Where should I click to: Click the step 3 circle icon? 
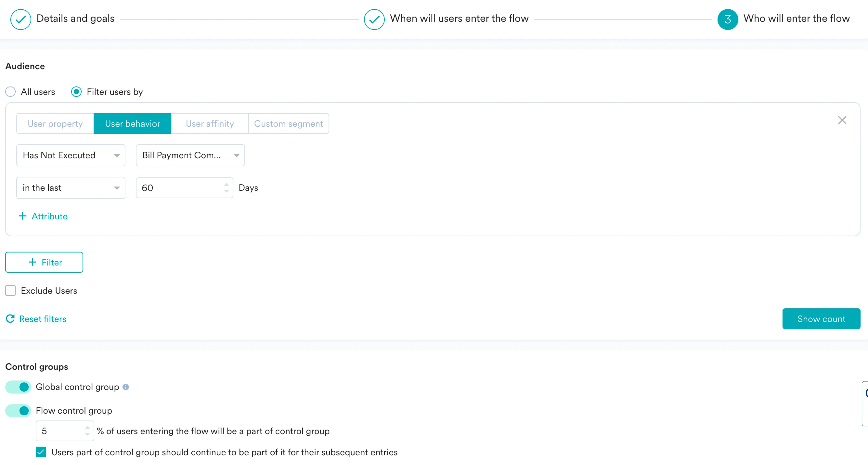click(727, 19)
